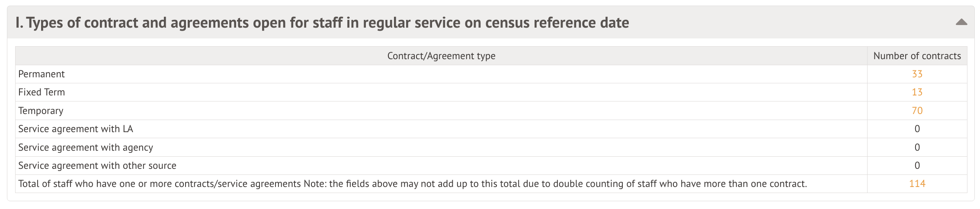
Task: Select the Service agreement with agency label
Action: coord(86,148)
